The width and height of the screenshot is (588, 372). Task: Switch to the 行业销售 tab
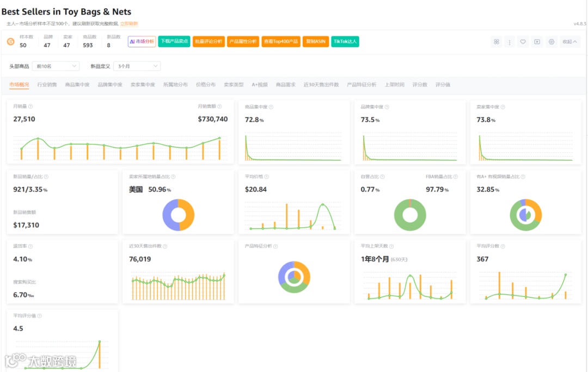coord(47,85)
